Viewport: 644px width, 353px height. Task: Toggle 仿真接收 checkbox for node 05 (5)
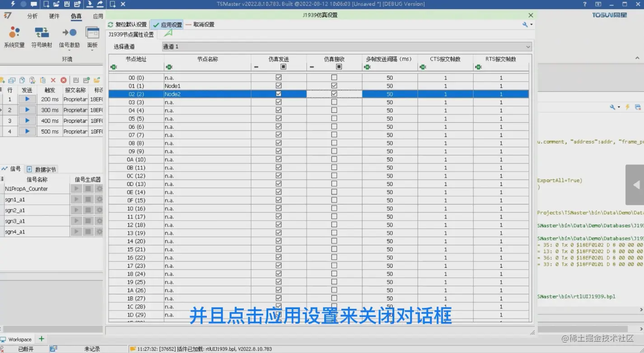[x=334, y=118]
